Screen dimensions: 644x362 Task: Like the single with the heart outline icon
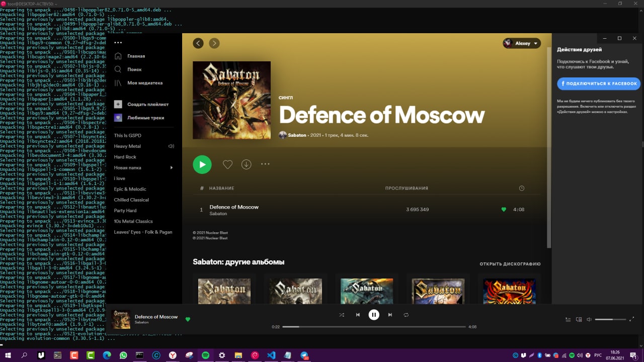tap(227, 164)
